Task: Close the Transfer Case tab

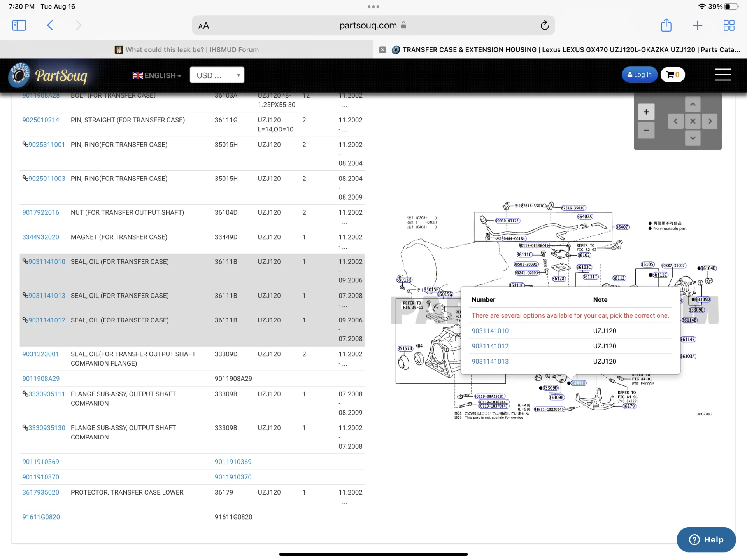Action: pyautogui.click(x=382, y=50)
